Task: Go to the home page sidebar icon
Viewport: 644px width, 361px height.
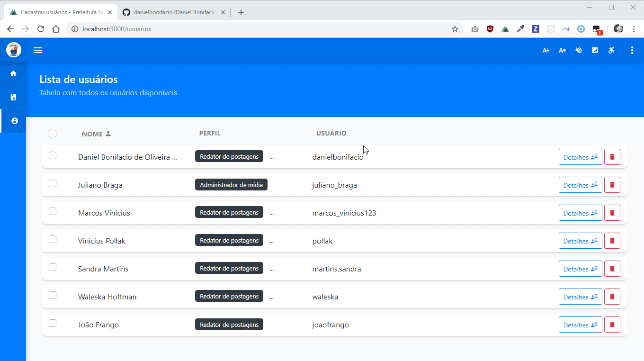Action: pyautogui.click(x=13, y=73)
